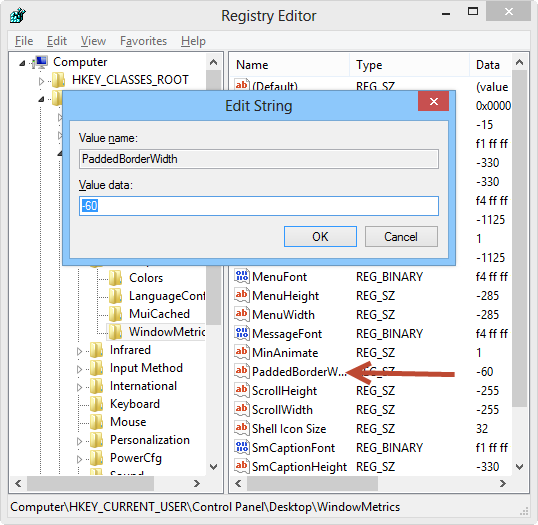Image resolution: width=538 pixels, height=525 pixels.
Task: Open the Favorites menu
Action: 143,41
